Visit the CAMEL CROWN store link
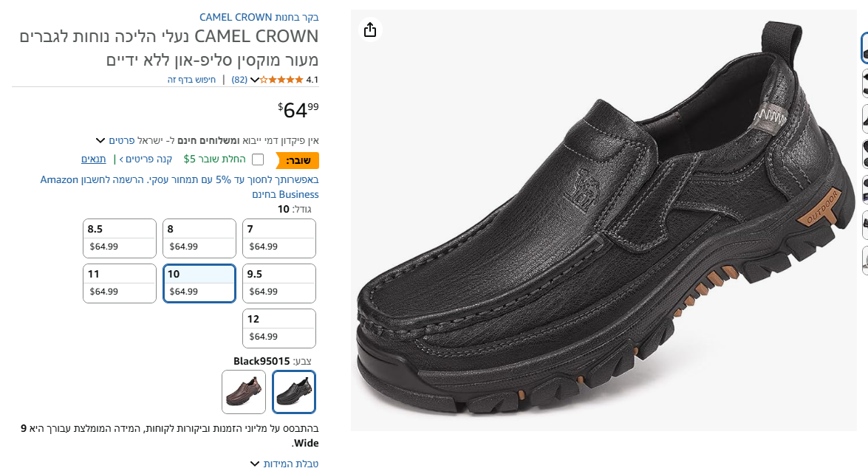The image size is (868, 468). point(259,17)
